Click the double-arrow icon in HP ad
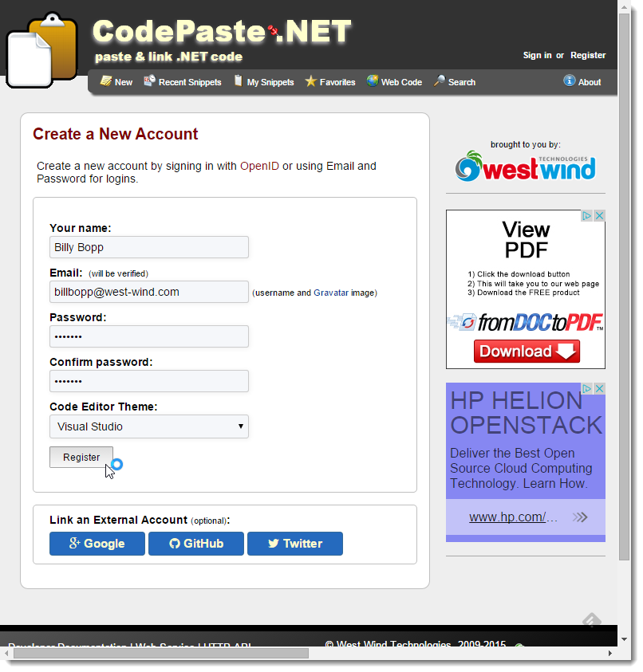Screen dimensions: 643x672 pos(580,517)
